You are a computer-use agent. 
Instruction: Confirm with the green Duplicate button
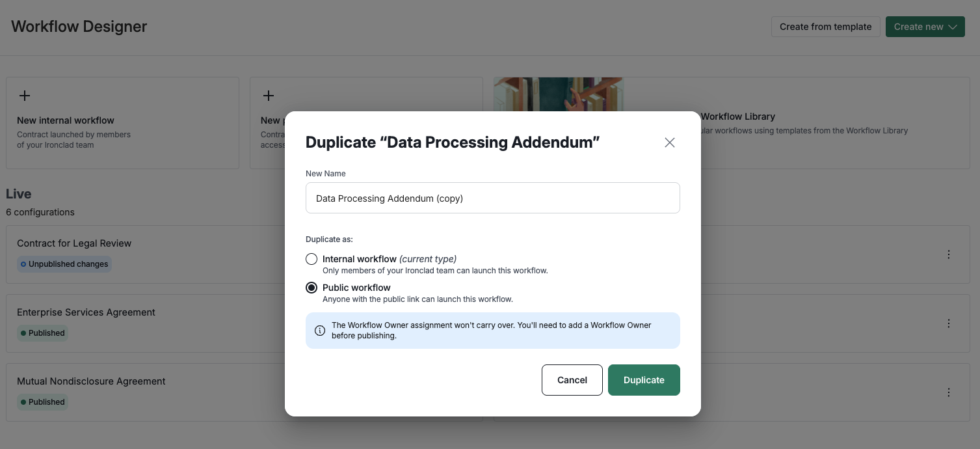[x=644, y=380]
